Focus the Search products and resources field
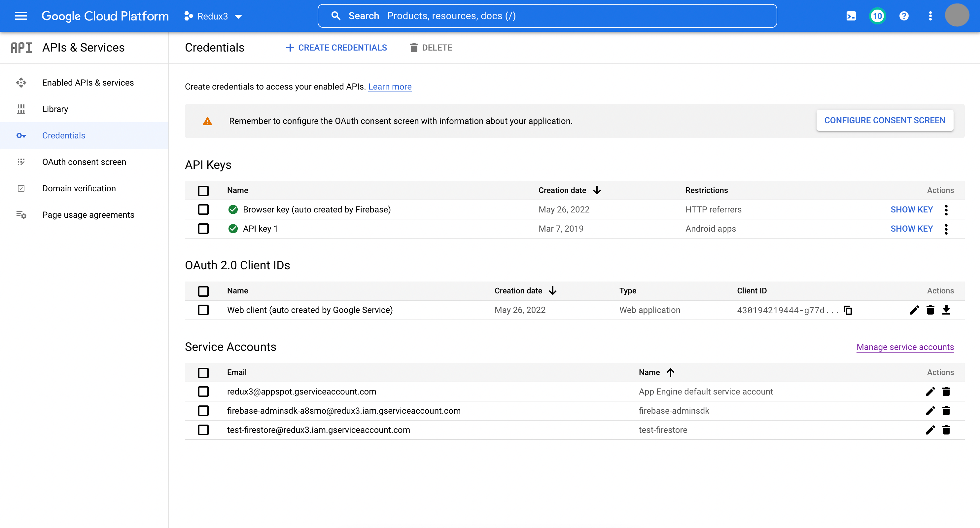 (547, 16)
